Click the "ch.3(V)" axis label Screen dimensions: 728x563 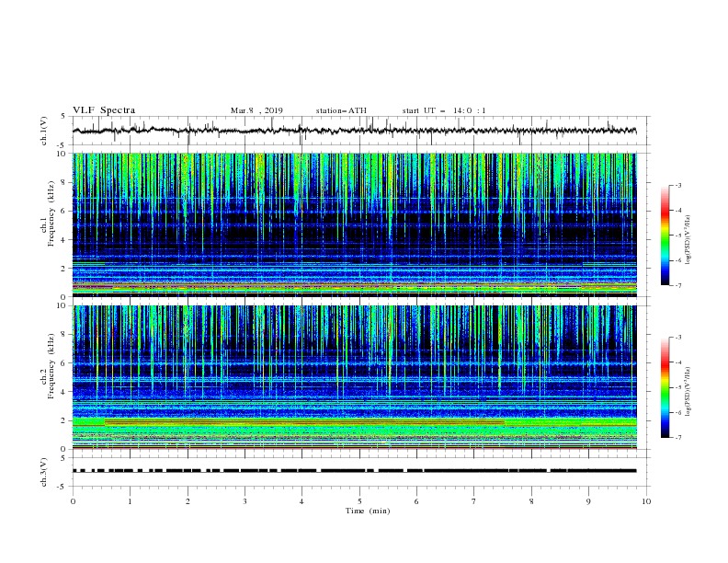pos(44,472)
